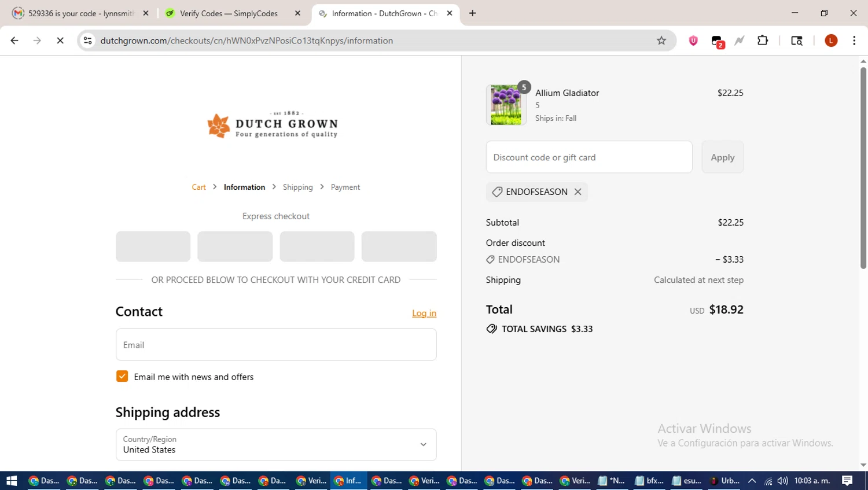The image size is (868, 490).
Task: Click the Information breadcrumb step
Action: 244,187
